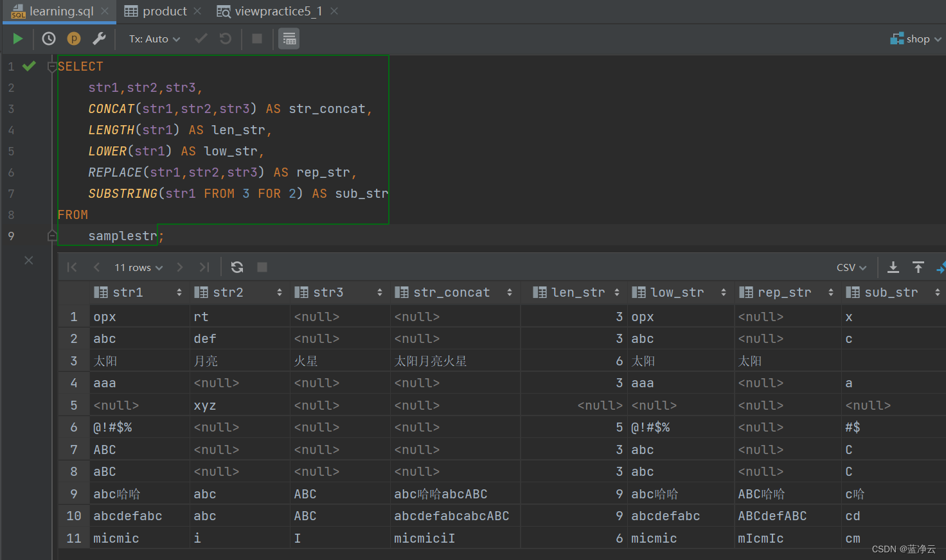Click the SUBSTRING keyword in editor

pos(123,193)
